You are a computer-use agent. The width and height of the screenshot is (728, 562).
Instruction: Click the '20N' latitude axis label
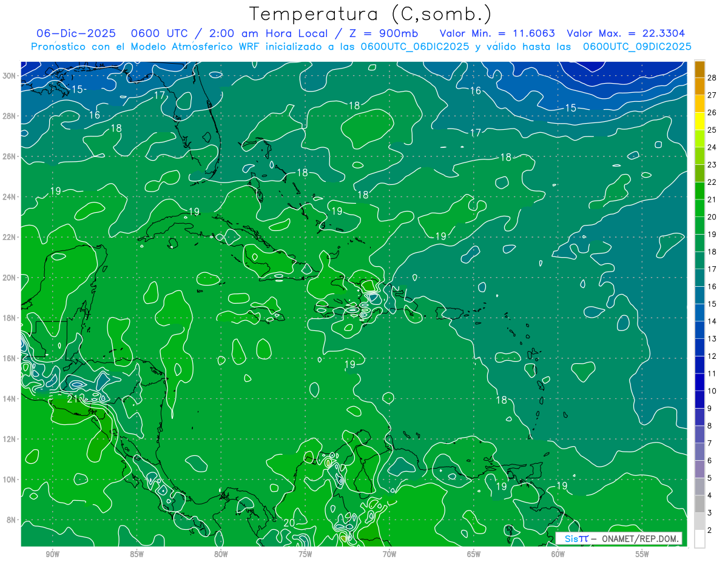pos(10,278)
